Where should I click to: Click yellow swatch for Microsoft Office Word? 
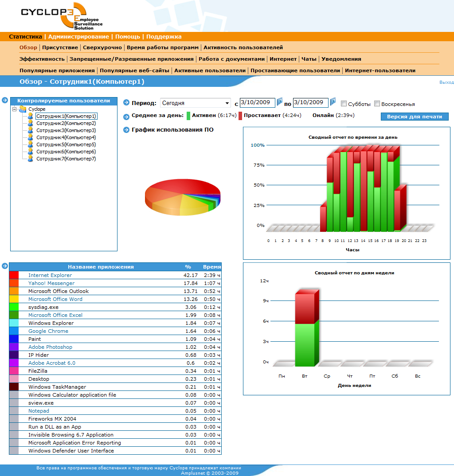[x=14, y=299]
